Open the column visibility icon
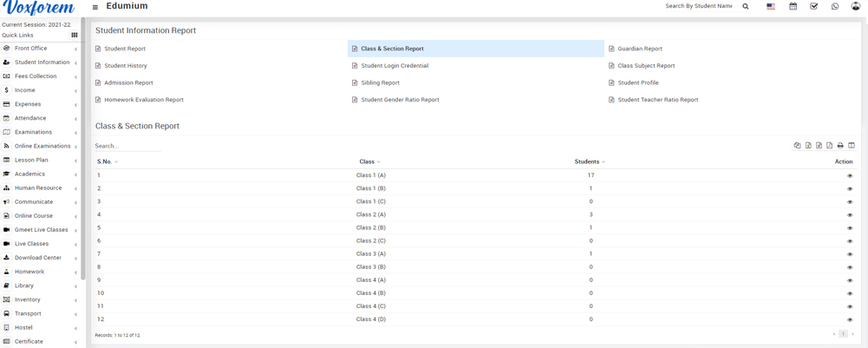This screenshot has width=868, height=348. (x=852, y=146)
